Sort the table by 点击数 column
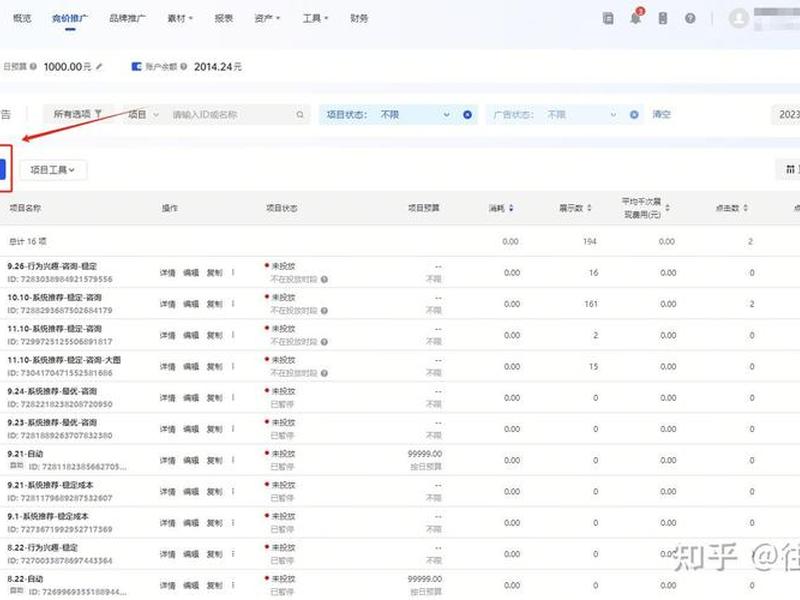The image size is (800, 600). tap(745, 208)
